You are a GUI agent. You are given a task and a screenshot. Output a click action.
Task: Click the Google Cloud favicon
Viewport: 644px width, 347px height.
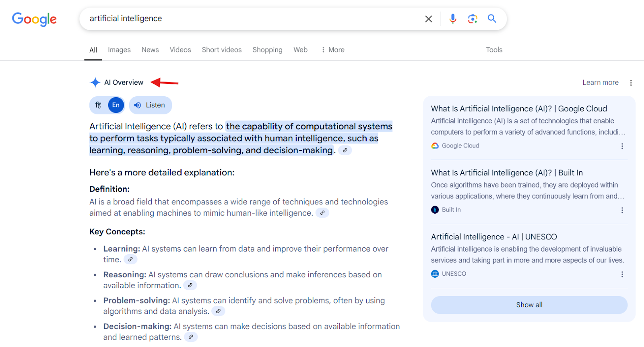[x=435, y=146]
